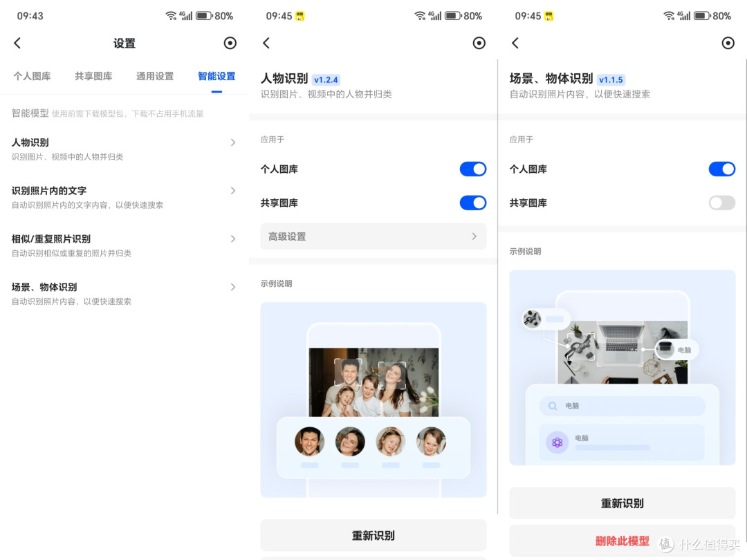
Task: Tap Wi-Fi status icon on 设置 screen
Action: pyautogui.click(x=171, y=16)
